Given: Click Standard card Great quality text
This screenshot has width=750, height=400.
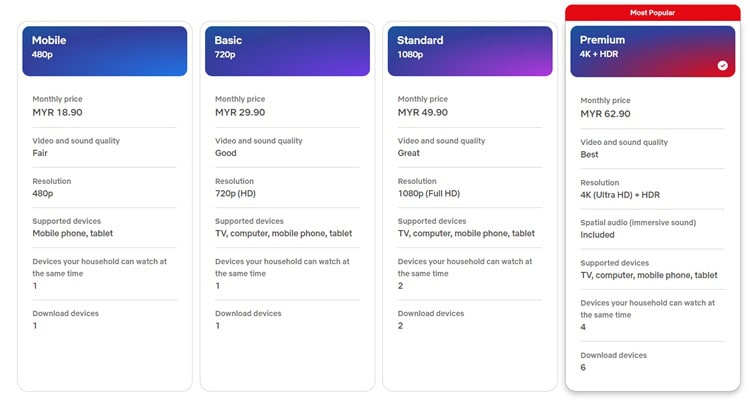Looking at the screenshot, I should [408, 153].
